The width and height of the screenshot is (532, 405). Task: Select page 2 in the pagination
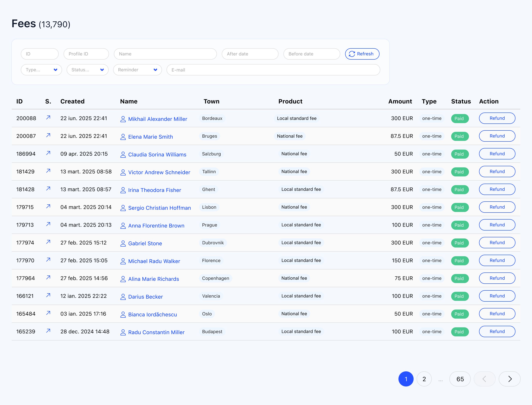pyautogui.click(x=424, y=379)
